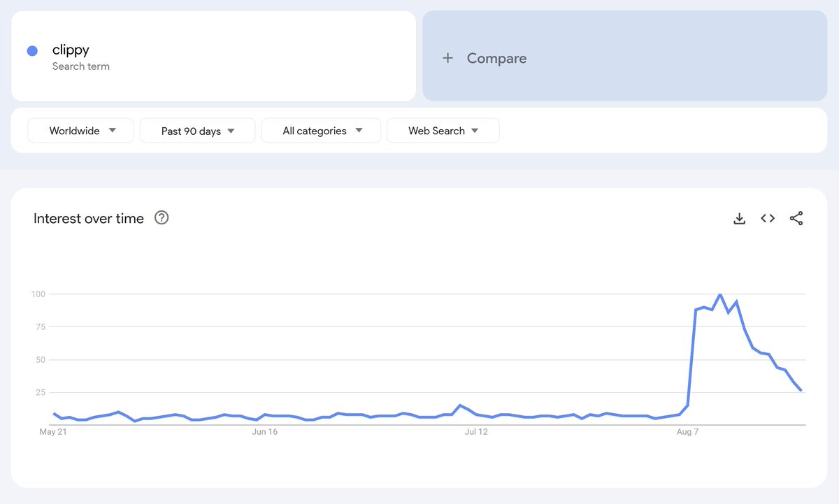The width and height of the screenshot is (839, 504).
Task: Open the All categories dropdown
Action: (x=321, y=131)
